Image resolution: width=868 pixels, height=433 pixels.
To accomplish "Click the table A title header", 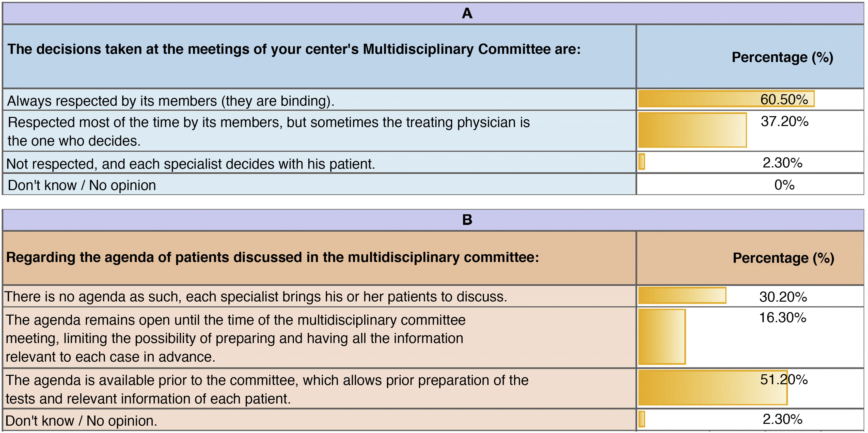I will pyautogui.click(x=467, y=13).
